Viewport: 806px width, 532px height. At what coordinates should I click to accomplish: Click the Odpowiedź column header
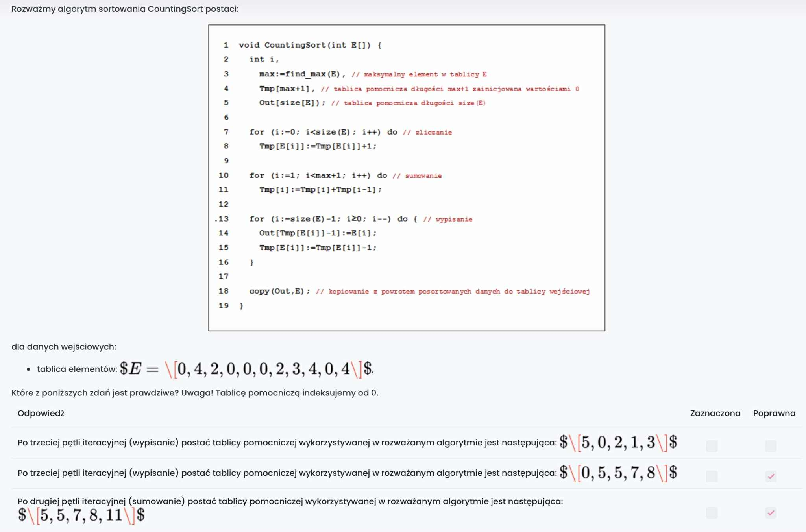click(x=41, y=413)
